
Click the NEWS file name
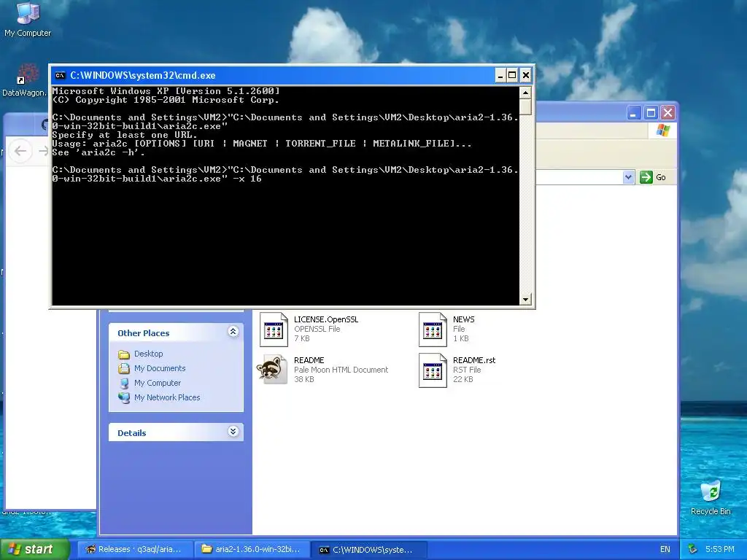[463, 319]
